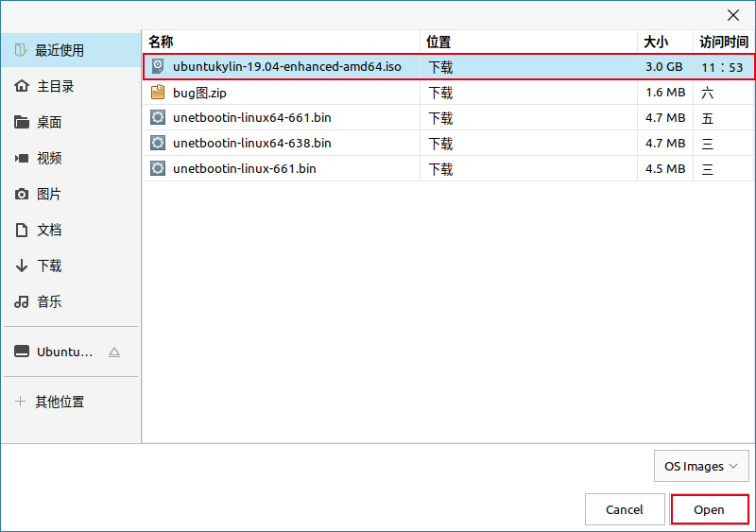Click the bug图.zip archive icon
The height and width of the screenshot is (532, 756).
click(158, 92)
